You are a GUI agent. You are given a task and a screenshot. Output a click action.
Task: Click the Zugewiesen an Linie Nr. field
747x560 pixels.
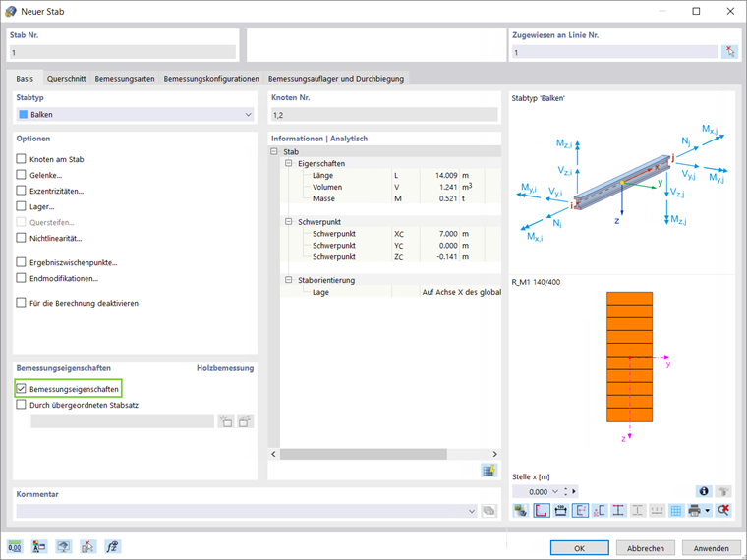614,52
